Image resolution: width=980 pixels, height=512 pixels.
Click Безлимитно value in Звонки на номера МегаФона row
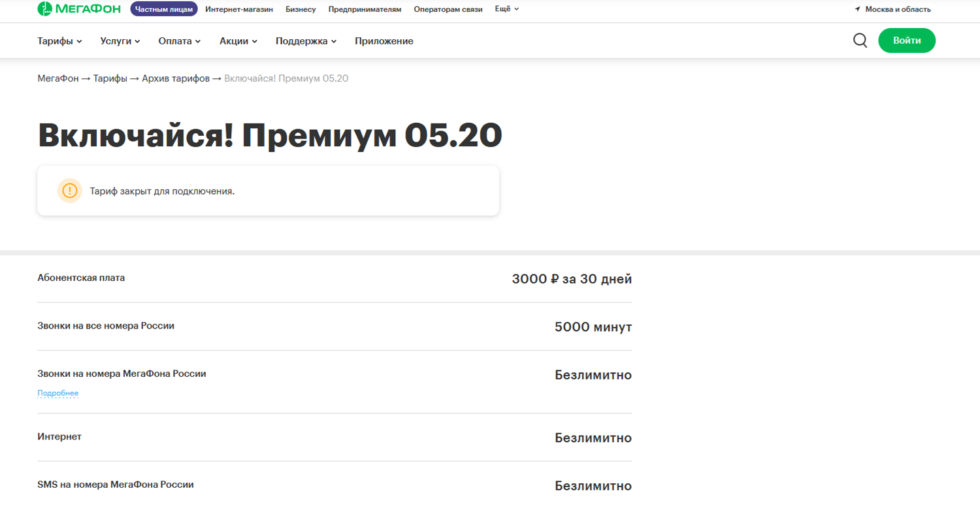(x=593, y=375)
